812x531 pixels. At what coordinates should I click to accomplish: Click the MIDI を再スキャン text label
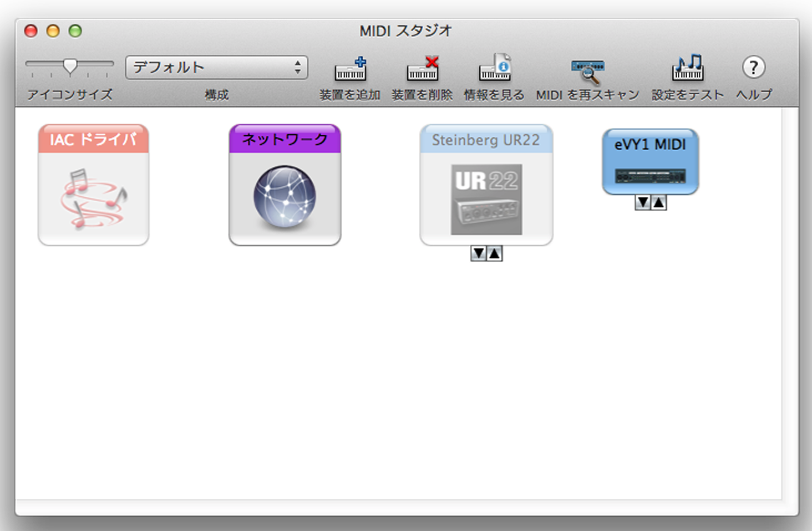588,95
